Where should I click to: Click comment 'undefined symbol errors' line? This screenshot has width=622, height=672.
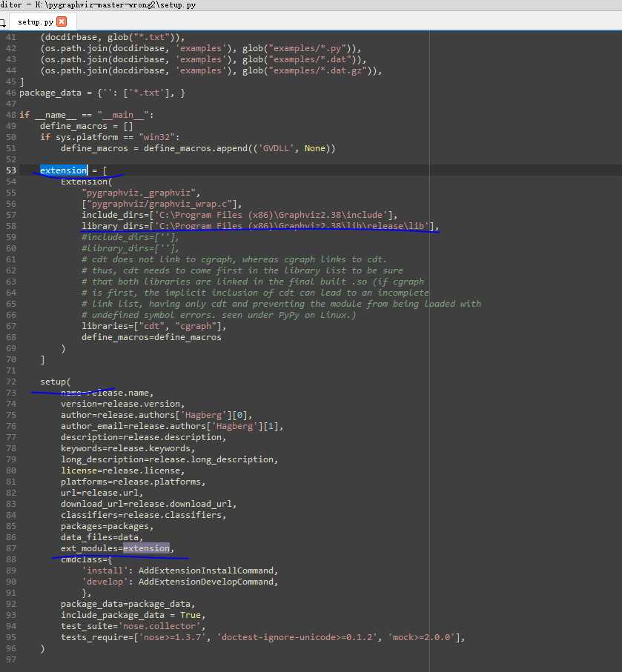(x=219, y=315)
